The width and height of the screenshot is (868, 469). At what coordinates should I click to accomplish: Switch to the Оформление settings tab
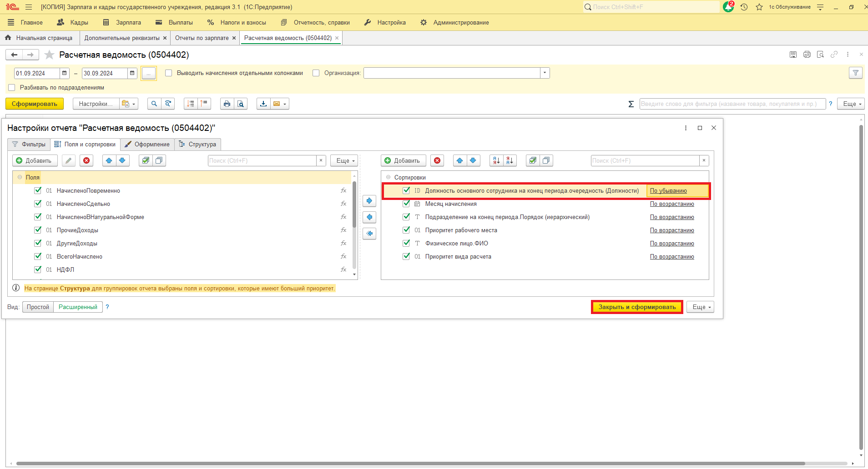[147, 144]
